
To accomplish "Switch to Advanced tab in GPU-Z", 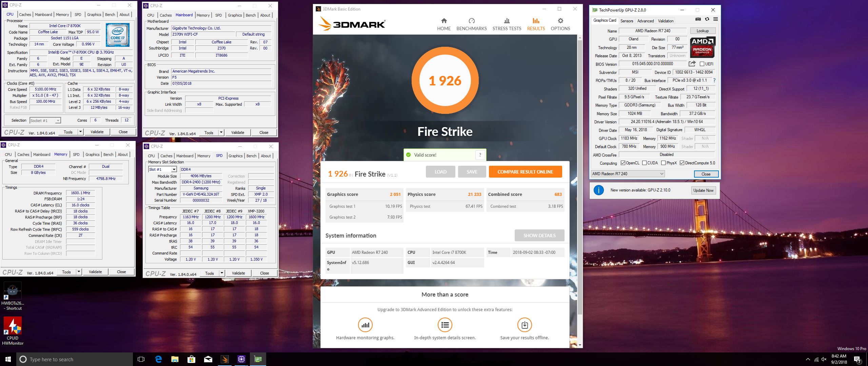I will point(645,21).
